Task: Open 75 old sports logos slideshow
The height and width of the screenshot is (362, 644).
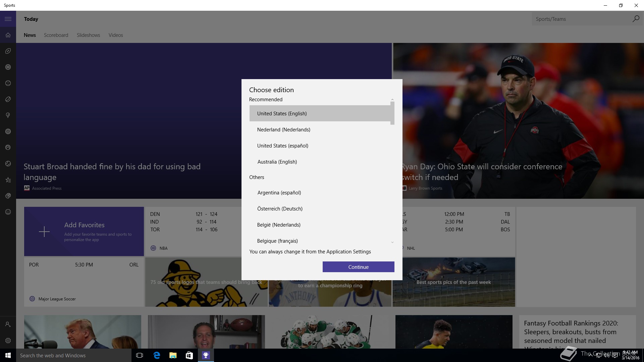Action: 206,282
